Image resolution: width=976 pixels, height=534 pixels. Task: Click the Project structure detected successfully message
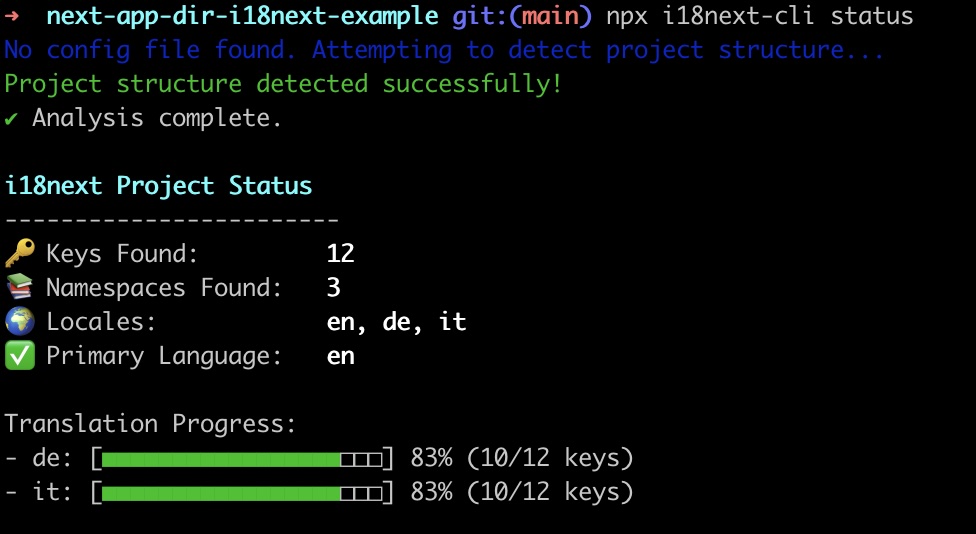(283, 84)
